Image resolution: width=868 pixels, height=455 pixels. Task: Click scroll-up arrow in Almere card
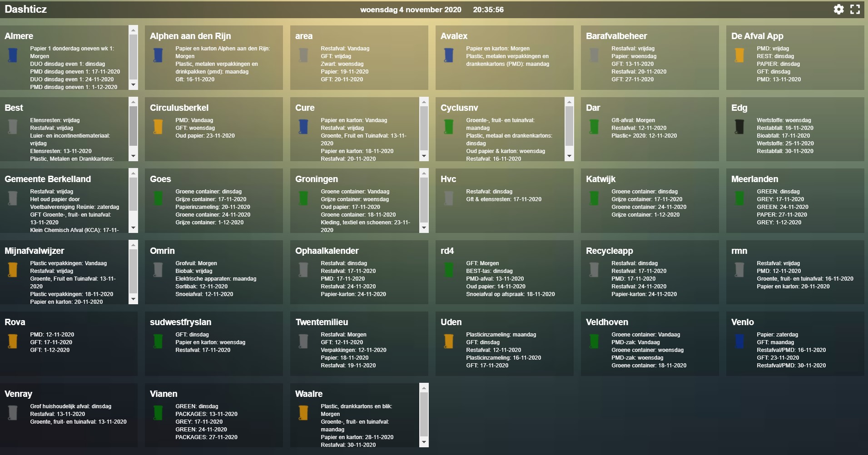click(133, 30)
